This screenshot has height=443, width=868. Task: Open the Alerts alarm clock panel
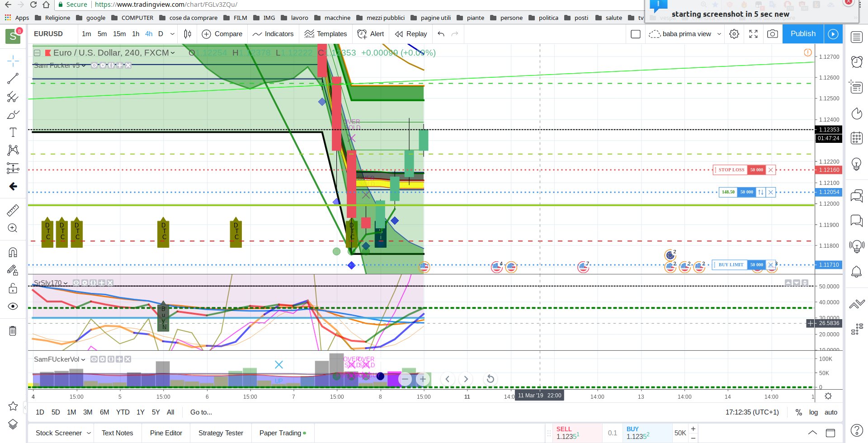[x=857, y=61]
